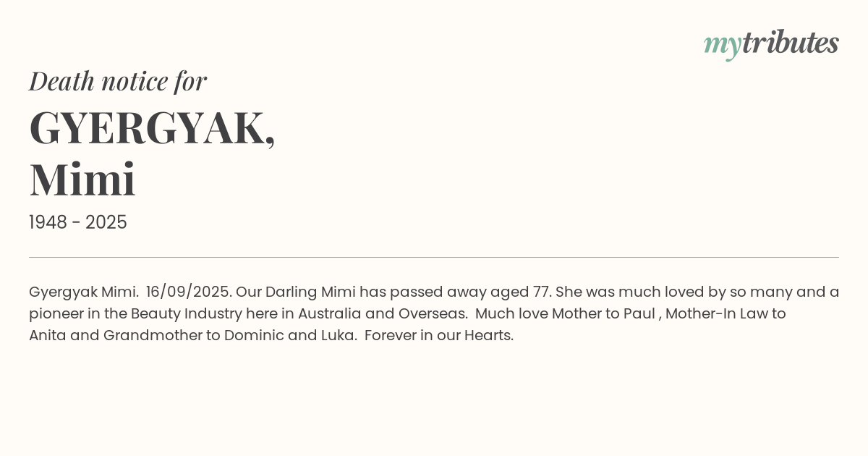868x456 pixels.
Task: Click the closing line "Forever in our Hearts."
Action: [439, 336]
